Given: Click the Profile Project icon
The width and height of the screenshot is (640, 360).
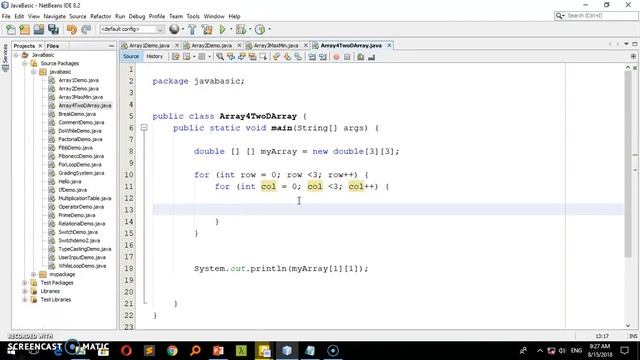Looking at the screenshot, I should coord(260,29).
